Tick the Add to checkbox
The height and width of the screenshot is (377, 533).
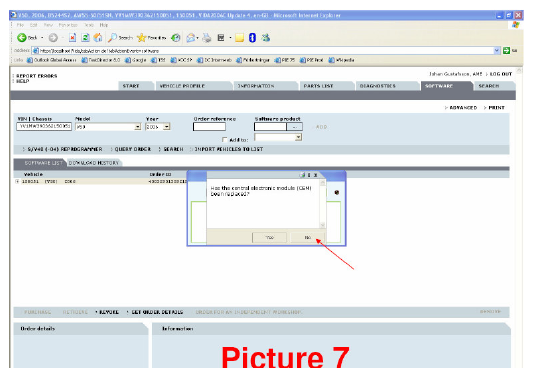pyautogui.click(x=224, y=140)
